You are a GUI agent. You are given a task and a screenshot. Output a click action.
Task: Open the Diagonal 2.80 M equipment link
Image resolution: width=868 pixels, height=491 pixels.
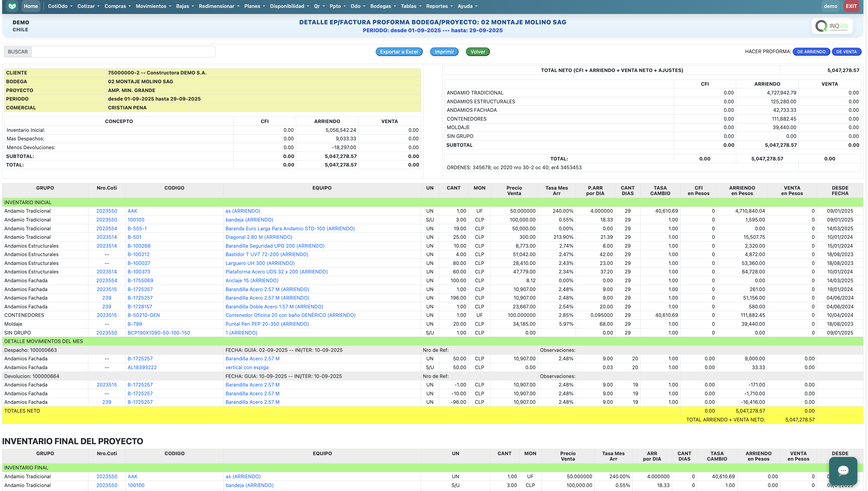[258, 237]
